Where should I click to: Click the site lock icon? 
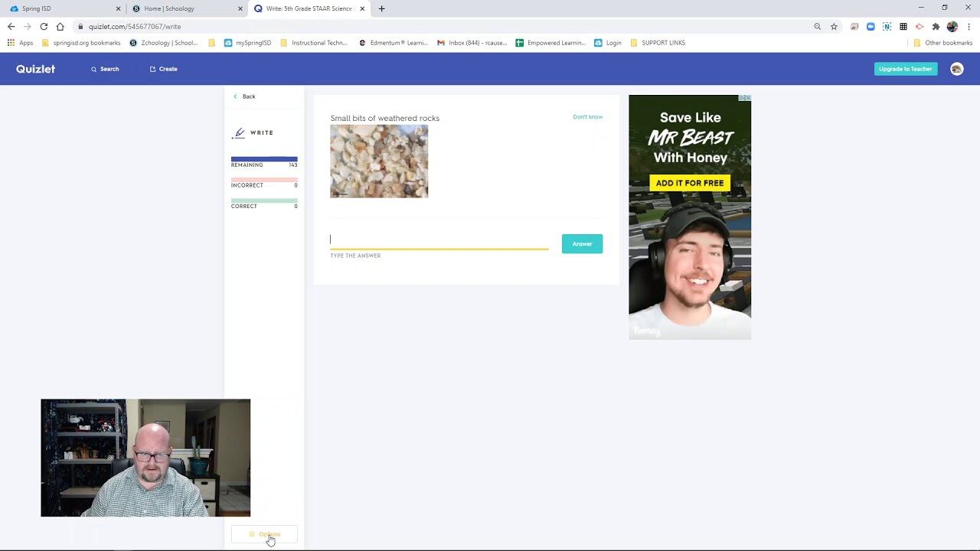click(80, 26)
